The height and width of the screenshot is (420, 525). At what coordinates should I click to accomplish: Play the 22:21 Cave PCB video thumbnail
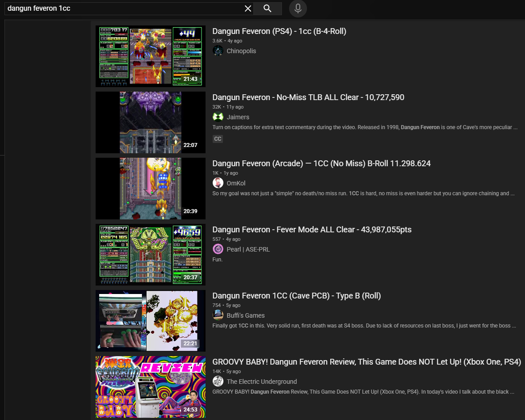click(150, 321)
